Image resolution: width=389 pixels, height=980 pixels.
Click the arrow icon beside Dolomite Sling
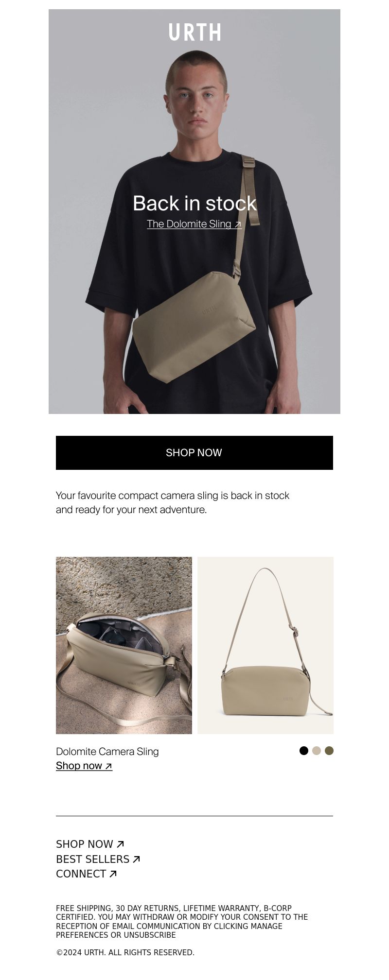coord(238,224)
